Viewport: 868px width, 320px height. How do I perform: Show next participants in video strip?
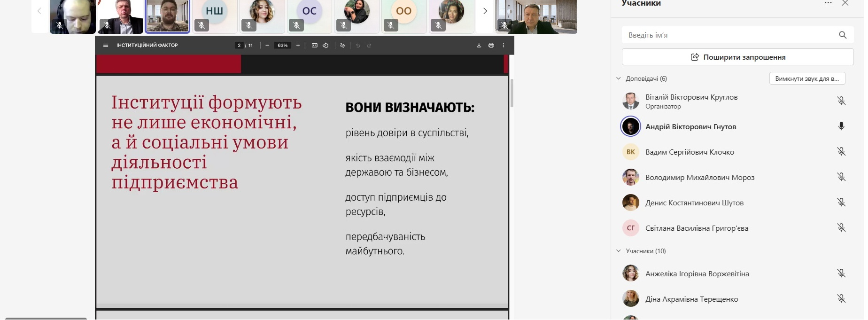485,11
